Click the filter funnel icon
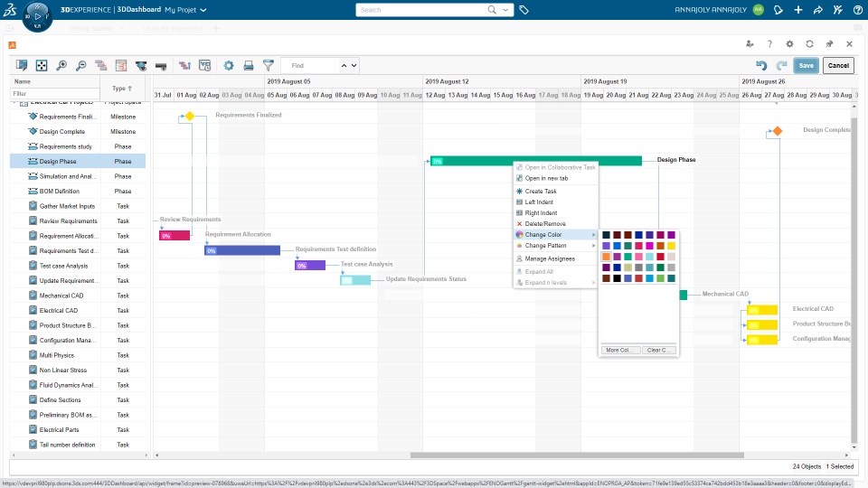The width and height of the screenshot is (868, 488). pyautogui.click(x=269, y=66)
